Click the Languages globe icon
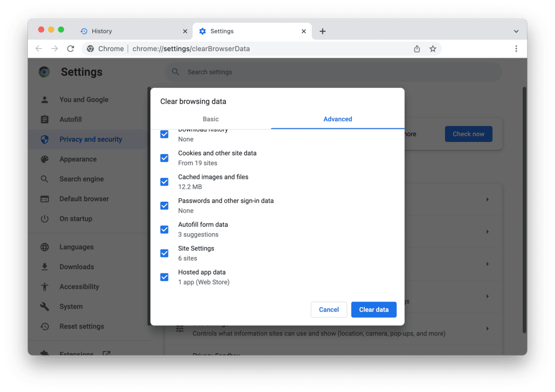The image size is (555, 392). pyautogui.click(x=45, y=247)
